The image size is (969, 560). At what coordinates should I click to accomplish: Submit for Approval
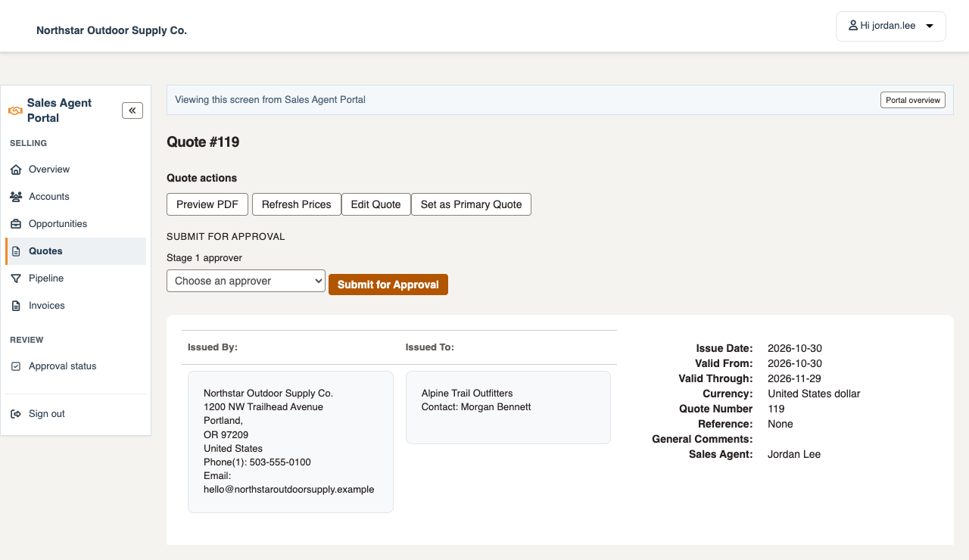pos(388,285)
